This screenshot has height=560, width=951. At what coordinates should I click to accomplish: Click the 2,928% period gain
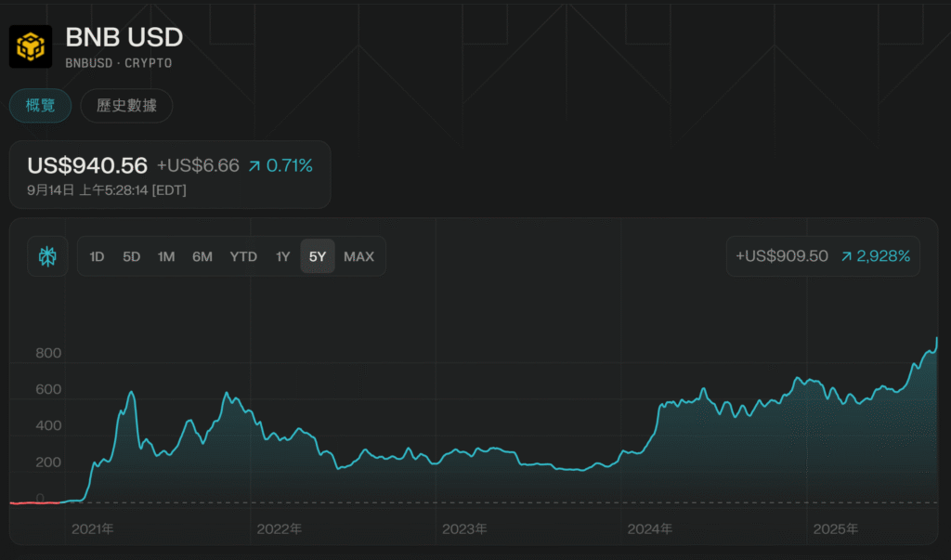876,256
